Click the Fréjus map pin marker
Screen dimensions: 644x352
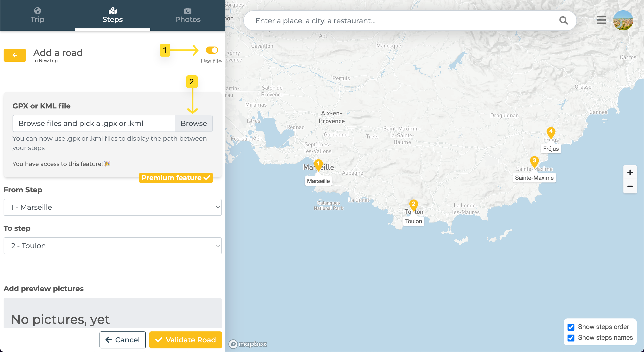[551, 132]
